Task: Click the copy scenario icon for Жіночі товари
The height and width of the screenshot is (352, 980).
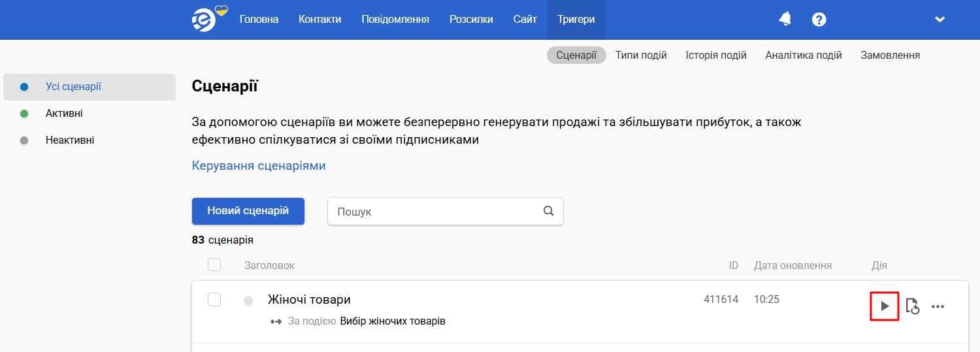Action: click(913, 306)
